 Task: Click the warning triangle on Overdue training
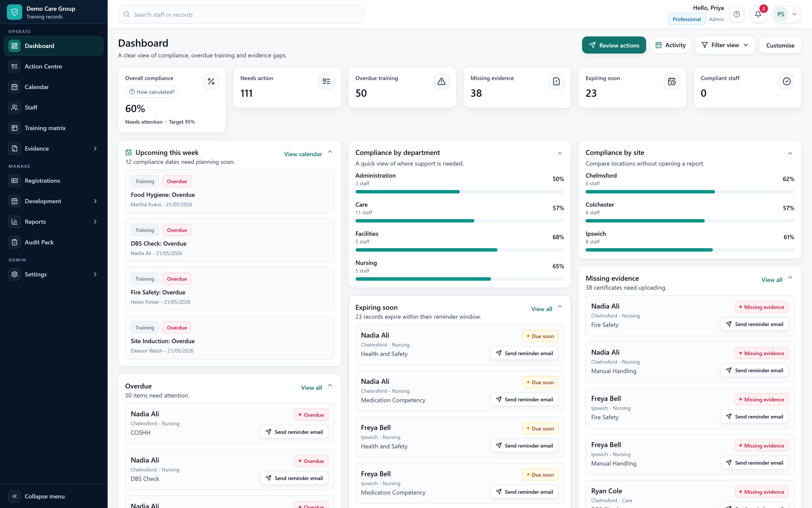click(x=441, y=81)
